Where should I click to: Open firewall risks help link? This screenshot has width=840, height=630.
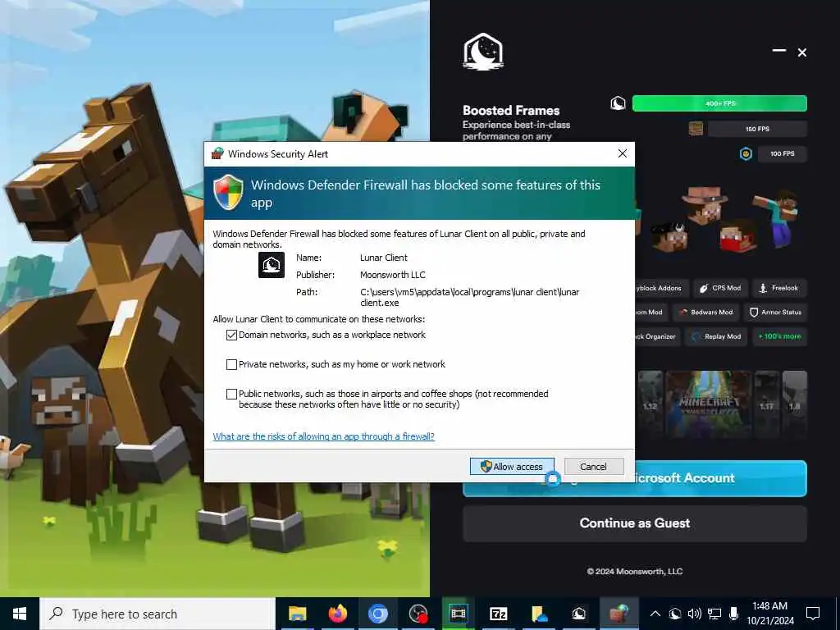(323, 436)
